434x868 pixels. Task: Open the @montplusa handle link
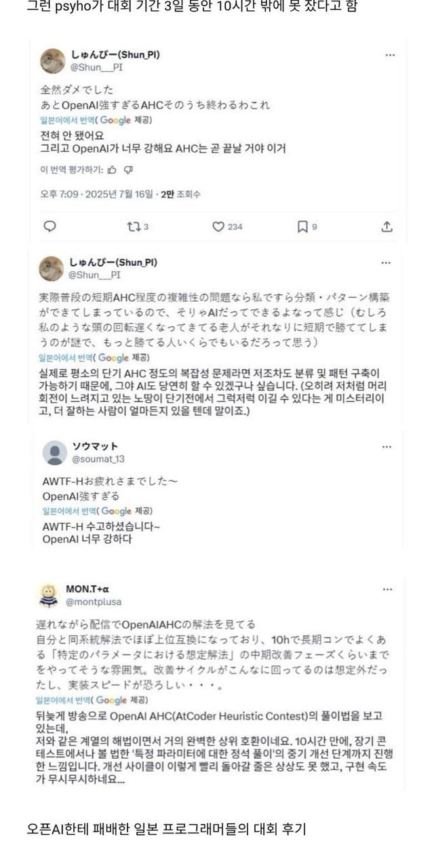click(94, 601)
